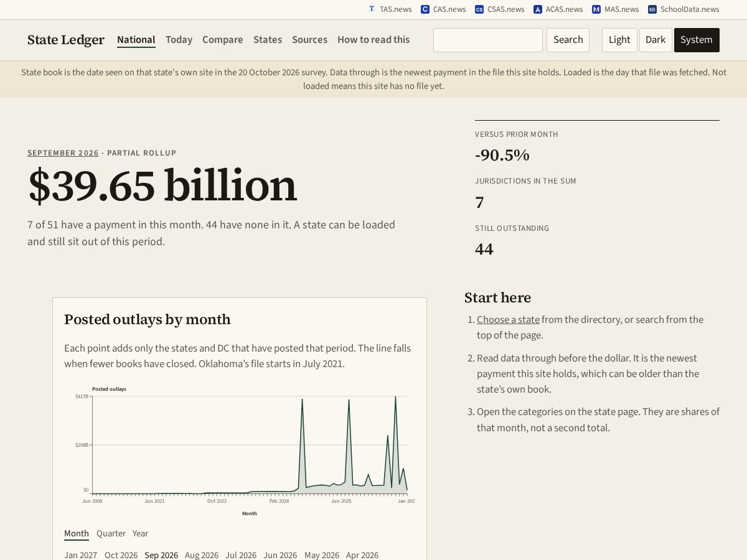747x560 pixels.
Task: Switch chart to Year view
Action: (x=140, y=533)
